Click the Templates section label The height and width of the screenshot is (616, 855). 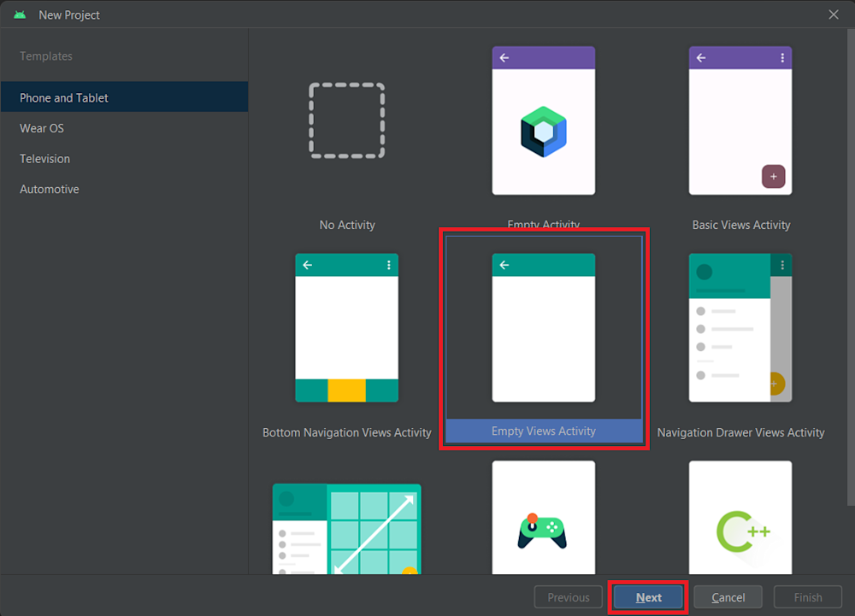pyautogui.click(x=46, y=56)
